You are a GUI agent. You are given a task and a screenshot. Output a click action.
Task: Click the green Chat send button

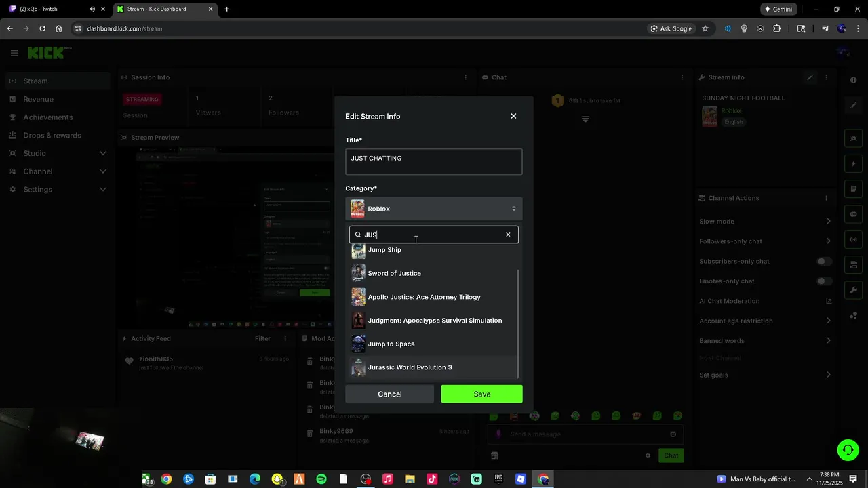coord(671,455)
